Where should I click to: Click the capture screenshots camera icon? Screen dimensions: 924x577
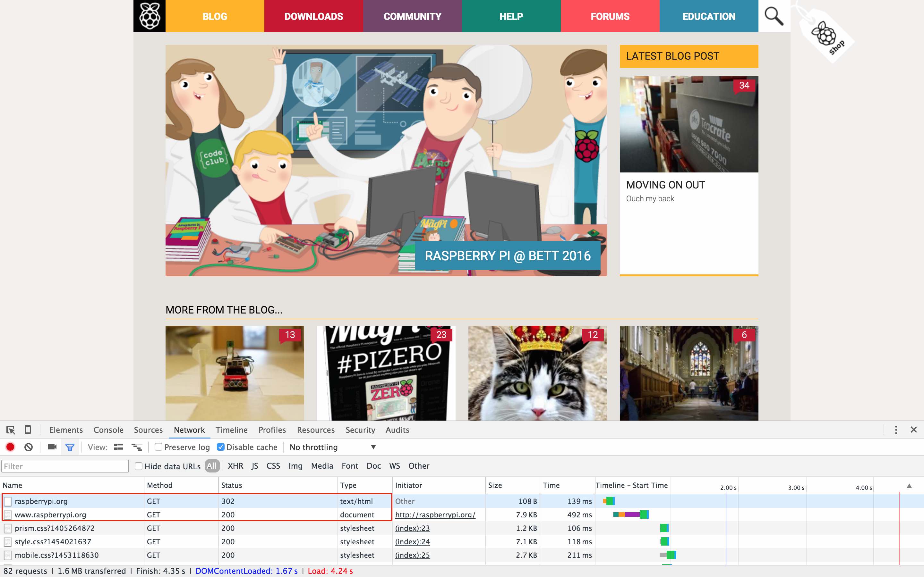(x=52, y=447)
